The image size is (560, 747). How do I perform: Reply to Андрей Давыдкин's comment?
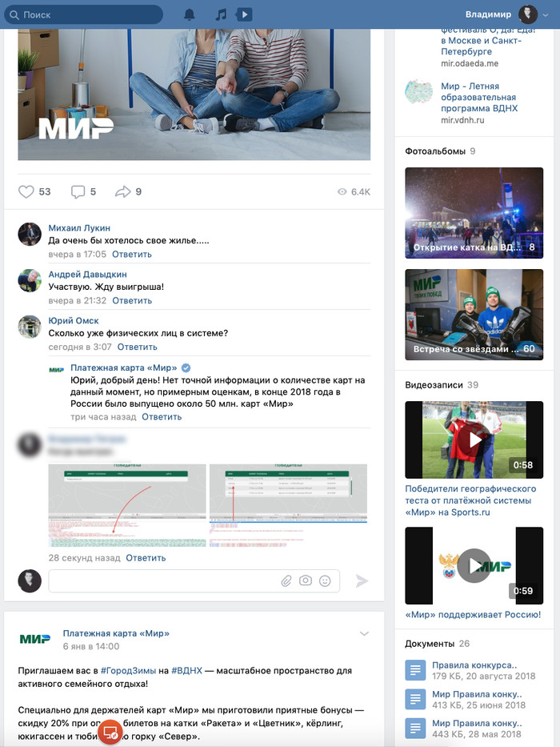click(x=132, y=300)
